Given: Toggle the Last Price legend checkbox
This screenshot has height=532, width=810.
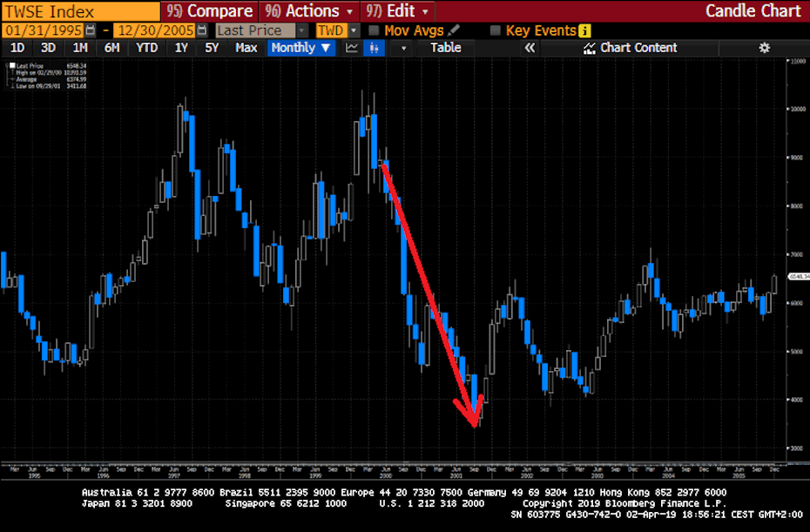Looking at the screenshot, I should 12,65.
